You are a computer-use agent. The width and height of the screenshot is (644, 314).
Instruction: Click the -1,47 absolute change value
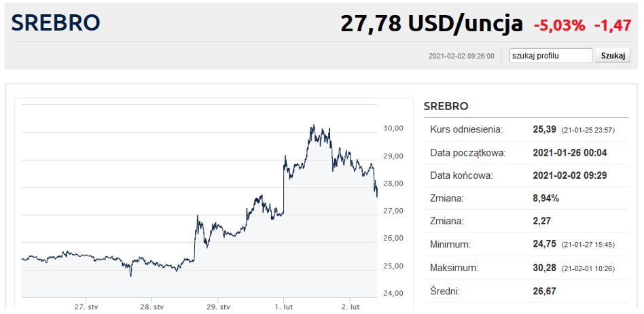[x=613, y=26]
